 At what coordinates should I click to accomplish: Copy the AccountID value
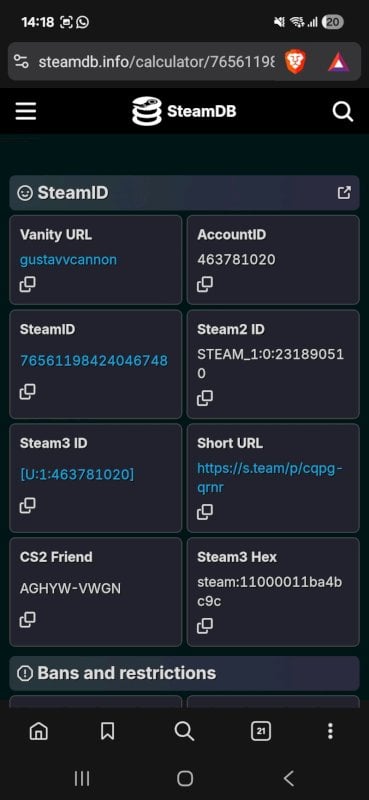[205, 284]
